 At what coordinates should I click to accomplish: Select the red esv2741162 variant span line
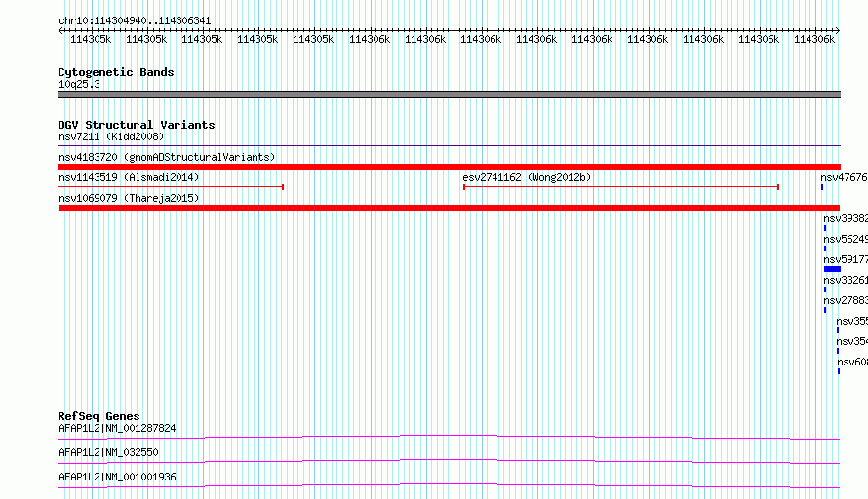(621, 187)
